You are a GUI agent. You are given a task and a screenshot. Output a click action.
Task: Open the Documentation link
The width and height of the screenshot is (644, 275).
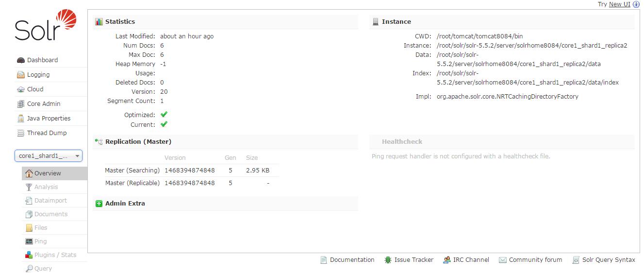point(352,260)
